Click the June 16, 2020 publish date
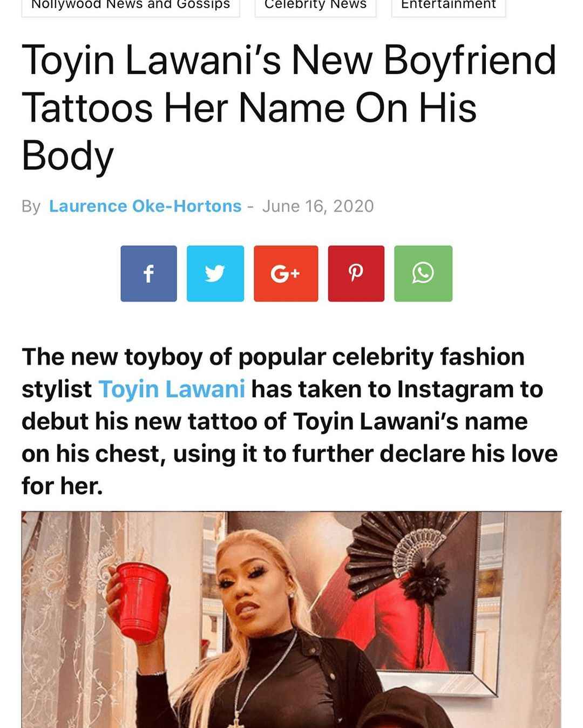The height and width of the screenshot is (728, 583). click(x=318, y=206)
